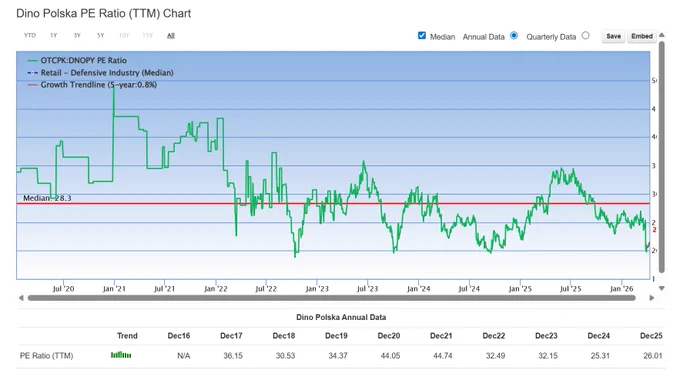The image size is (680, 380).
Task: Click the Jul '23 axis label
Action: click(367, 288)
